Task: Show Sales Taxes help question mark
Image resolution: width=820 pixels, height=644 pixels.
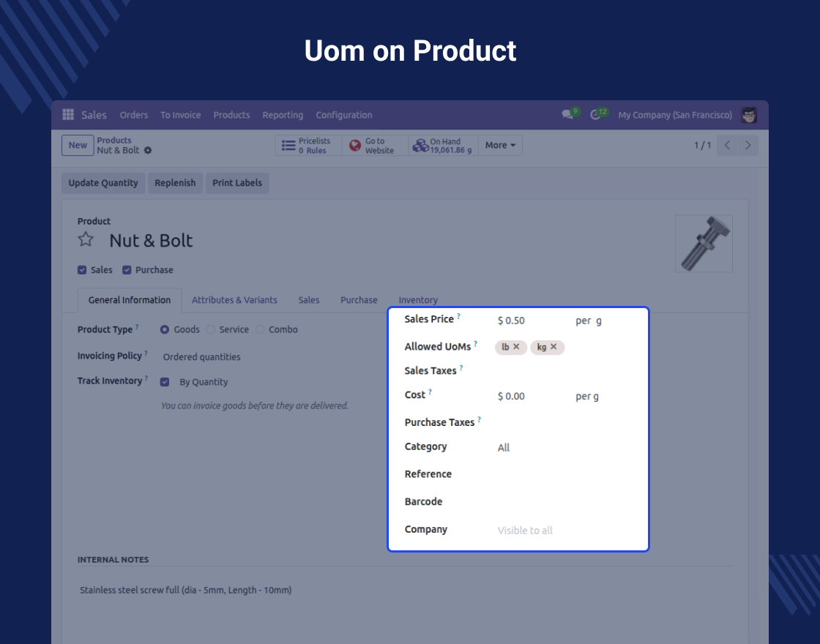Action: tap(461, 367)
